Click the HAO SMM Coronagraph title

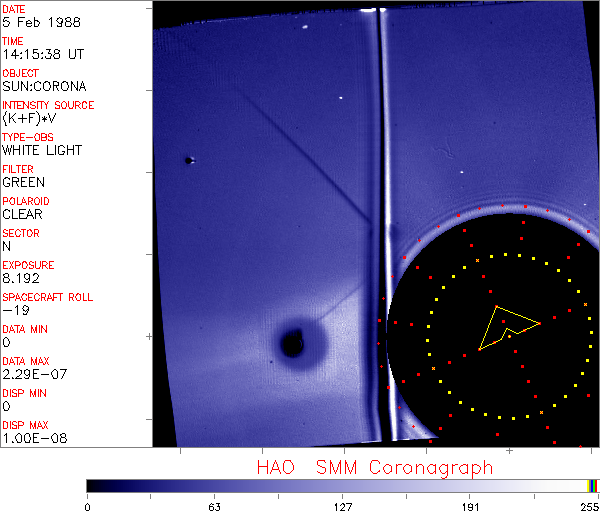point(374,467)
